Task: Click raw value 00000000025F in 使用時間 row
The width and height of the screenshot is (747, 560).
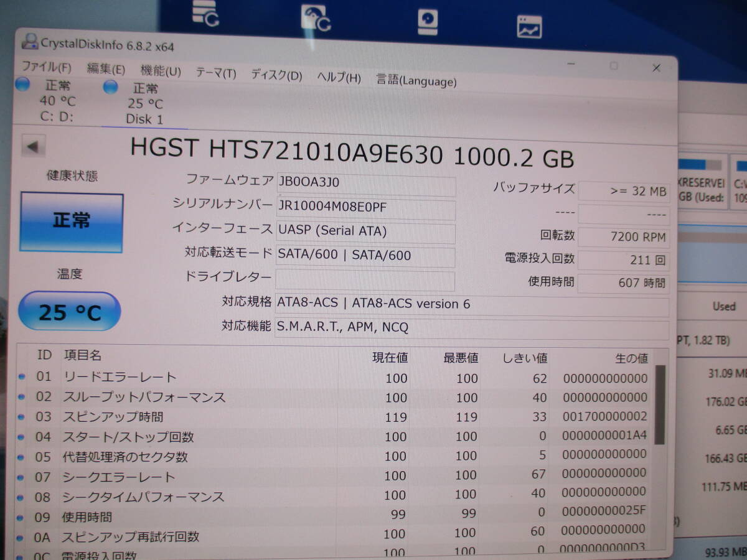Action: pyautogui.click(x=605, y=511)
